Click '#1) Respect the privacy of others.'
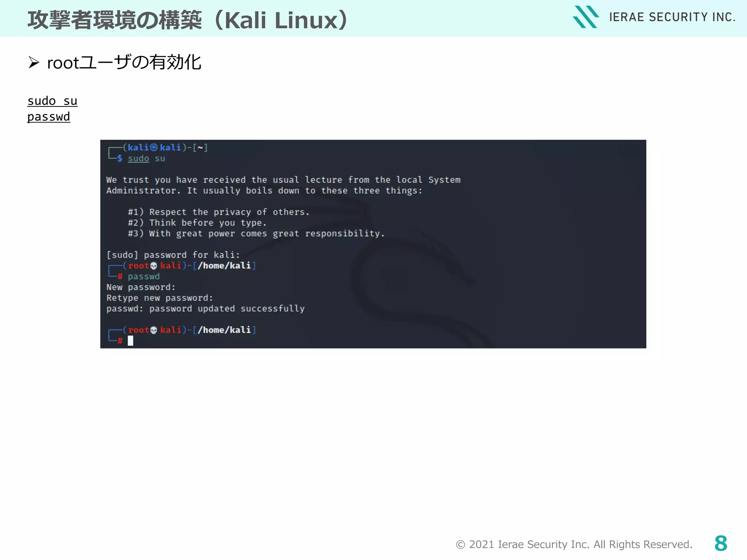This screenshot has width=747, height=560. tap(218, 212)
